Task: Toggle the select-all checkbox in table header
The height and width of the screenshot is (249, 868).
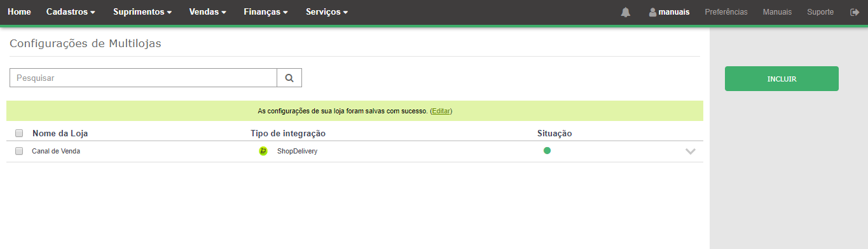Action: coord(19,133)
